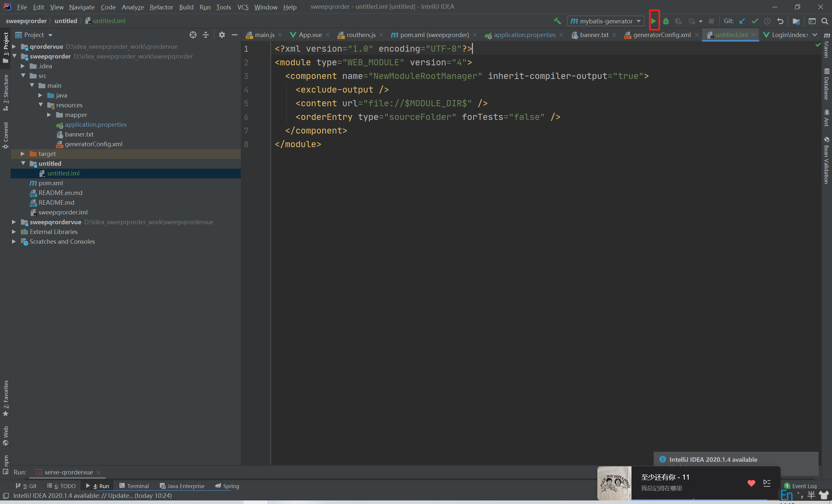Click the Build project hammer icon
This screenshot has width=832, height=504.
tap(557, 21)
